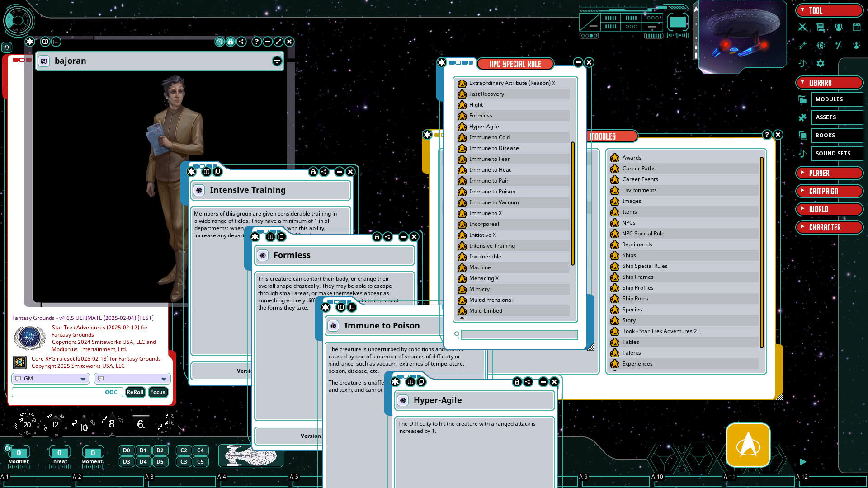Image resolution: width=868 pixels, height=488 pixels.
Task: Open SOUND SETS from the Library sidebar
Action: coord(837,154)
